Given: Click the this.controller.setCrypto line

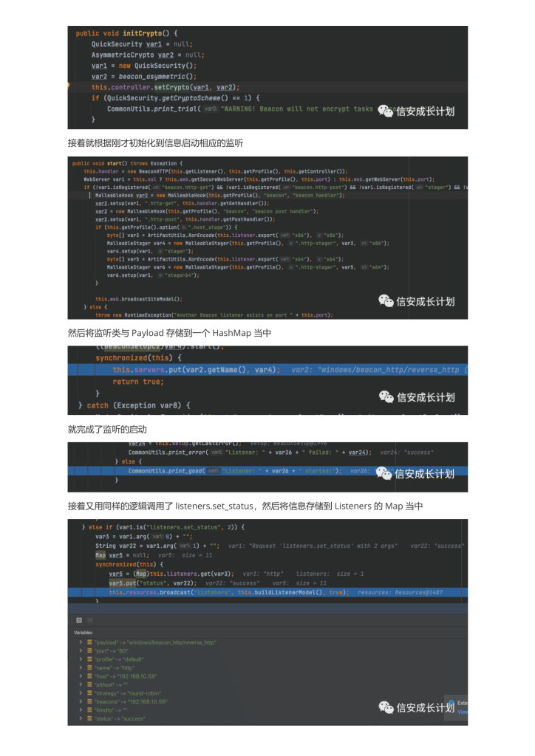Looking at the screenshot, I should (x=166, y=87).
